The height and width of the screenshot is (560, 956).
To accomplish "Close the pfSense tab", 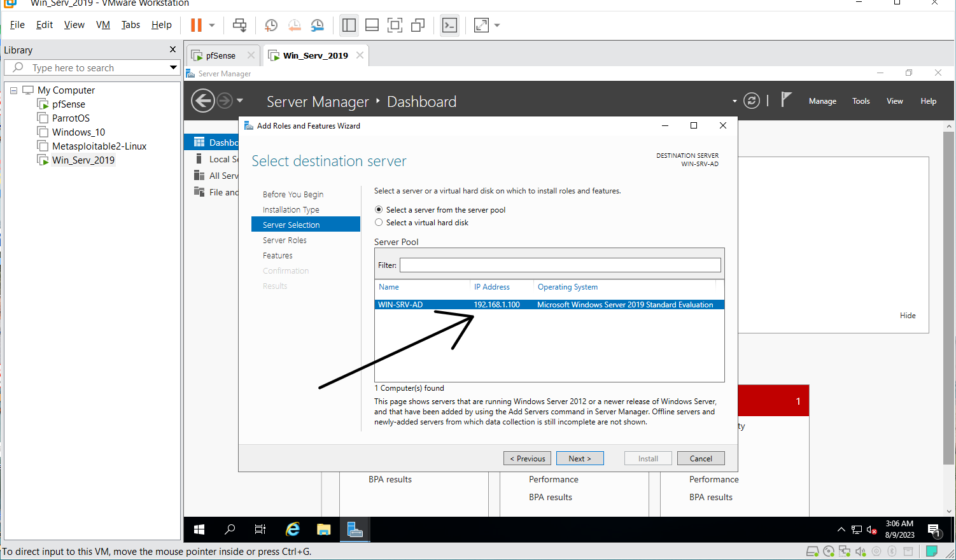I will click(251, 55).
